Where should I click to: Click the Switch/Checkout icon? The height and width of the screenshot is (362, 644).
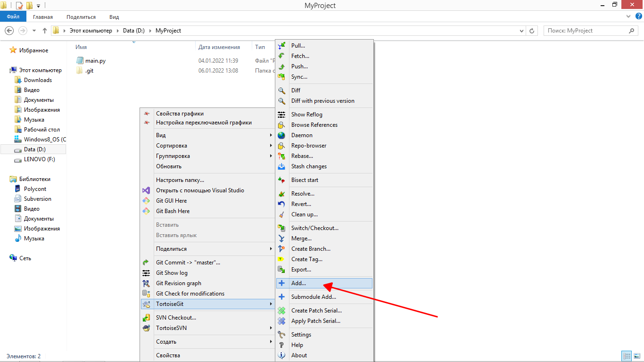click(282, 228)
